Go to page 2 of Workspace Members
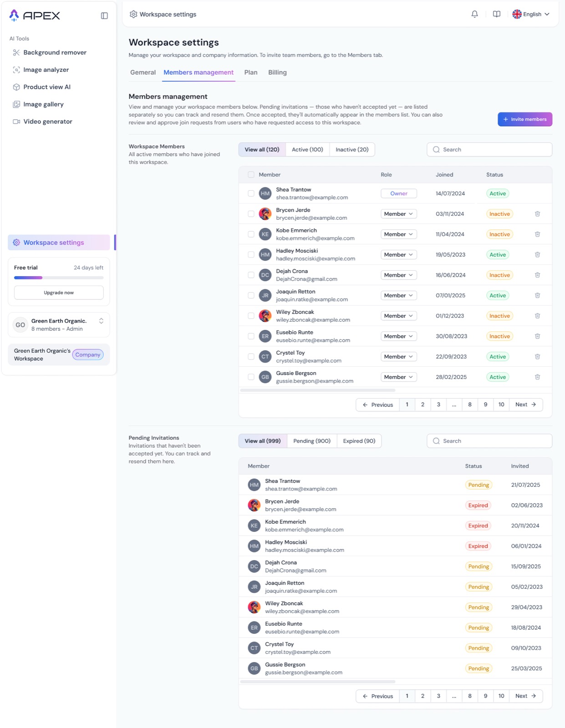Image resolution: width=565 pixels, height=728 pixels. coord(422,404)
